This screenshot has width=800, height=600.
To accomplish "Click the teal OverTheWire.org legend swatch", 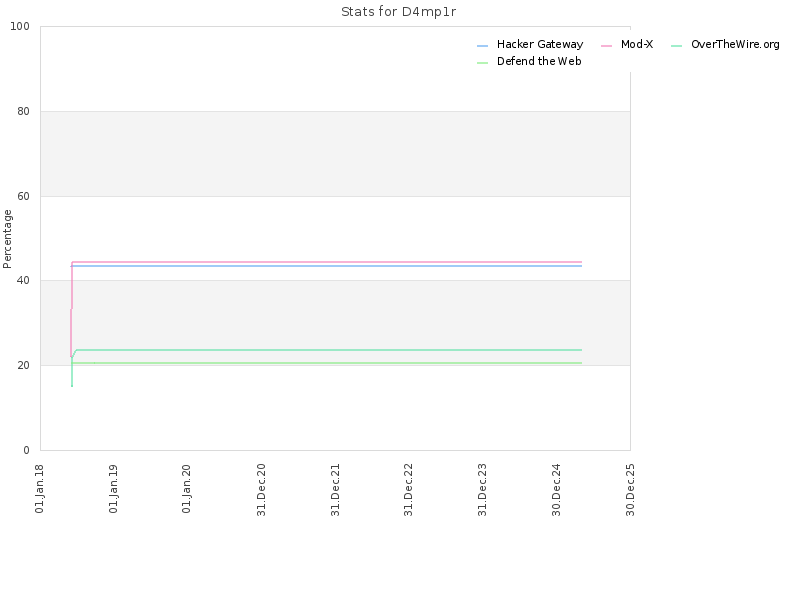I will coord(677,46).
